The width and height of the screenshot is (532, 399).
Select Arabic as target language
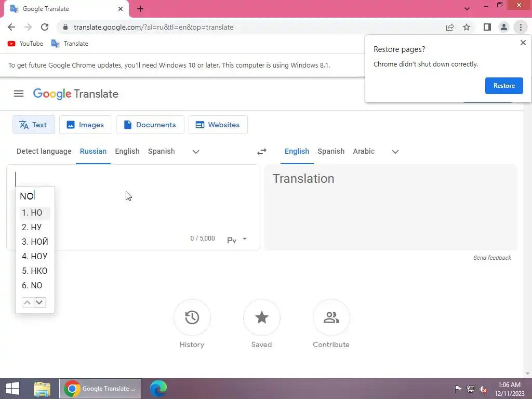364,151
